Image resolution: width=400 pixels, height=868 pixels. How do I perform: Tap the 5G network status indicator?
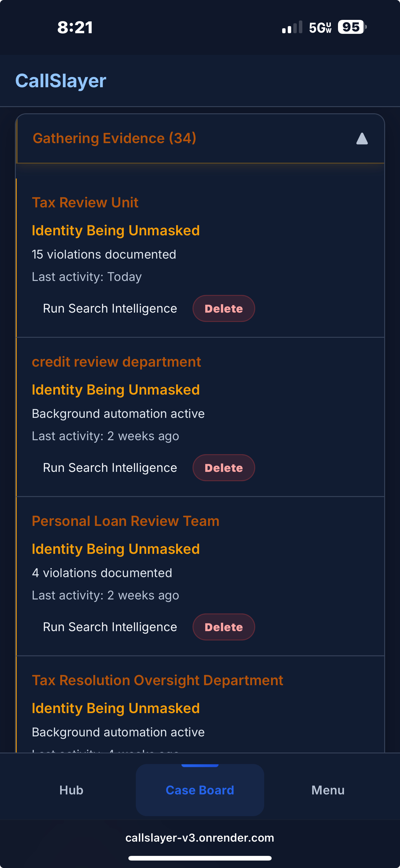(x=318, y=28)
